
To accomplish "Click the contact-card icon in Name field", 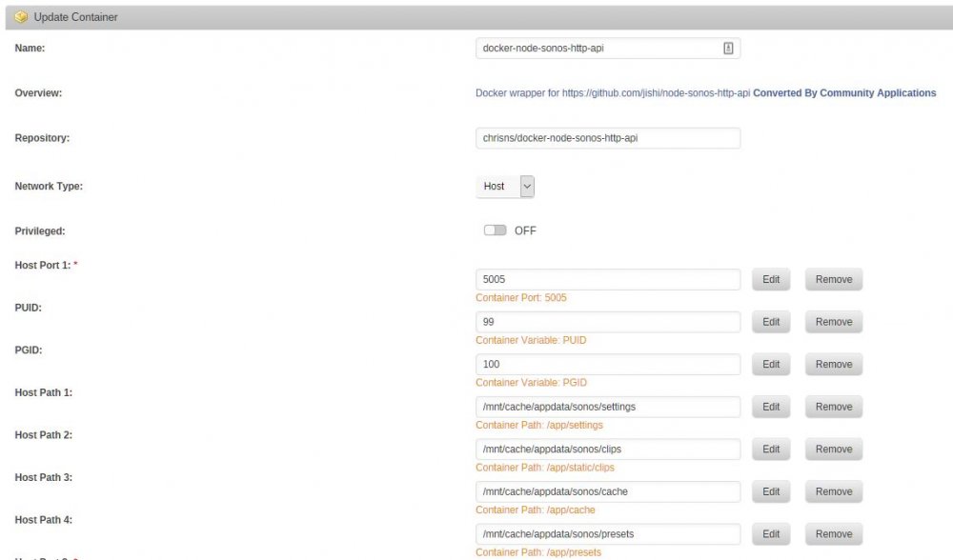I will tap(727, 48).
